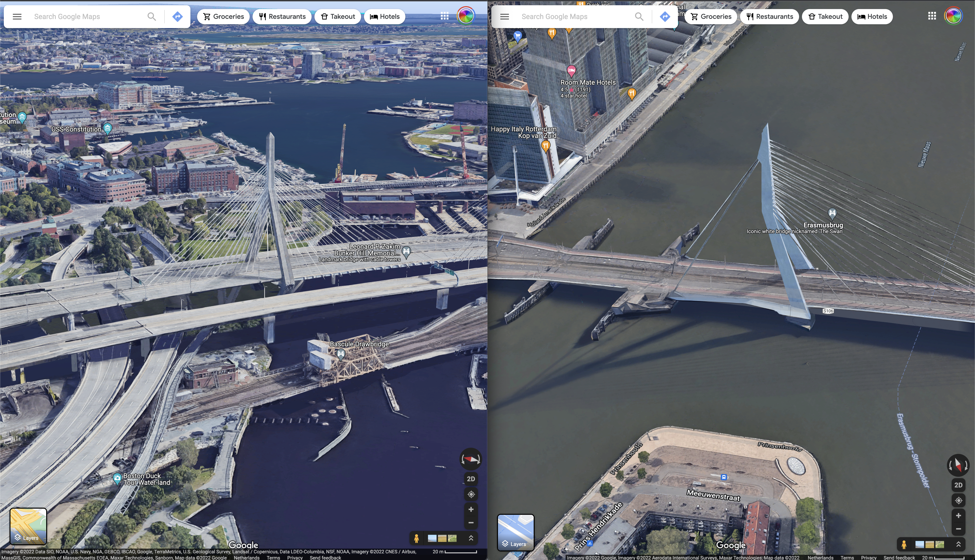Screen dimensions: 975x560
Task: Expand imagery strip chevron in left map
Action: (x=471, y=538)
